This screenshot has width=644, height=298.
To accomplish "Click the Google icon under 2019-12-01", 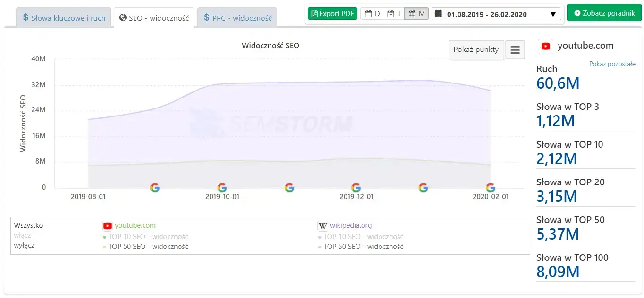I will pyautogui.click(x=356, y=187).
